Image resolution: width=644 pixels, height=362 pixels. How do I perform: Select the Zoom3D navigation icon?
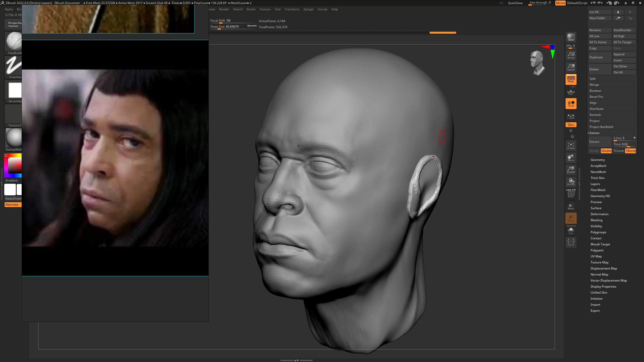point(571,169)
